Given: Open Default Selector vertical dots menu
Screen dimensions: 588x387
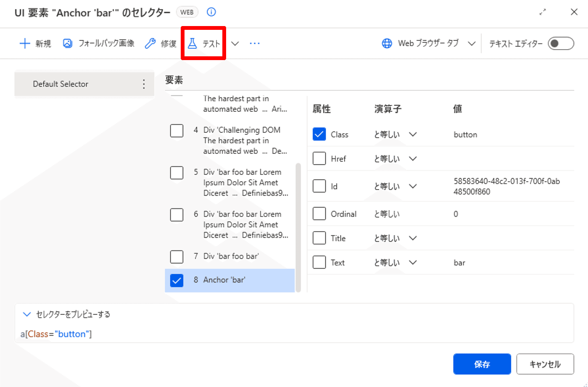Looking at the screenshot, I should coord(144,84).
